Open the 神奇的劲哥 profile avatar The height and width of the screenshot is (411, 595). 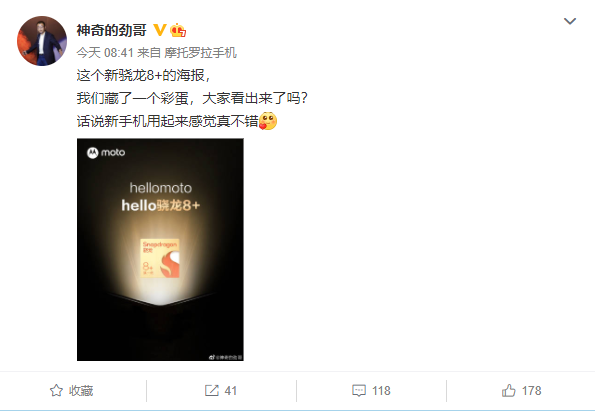[42, 41]
